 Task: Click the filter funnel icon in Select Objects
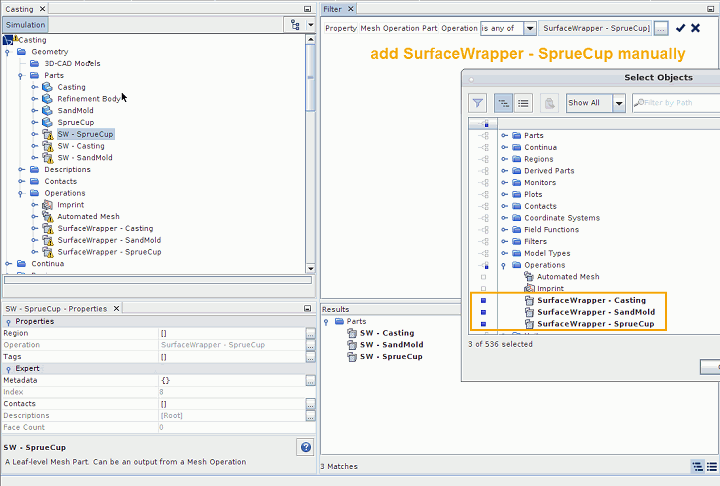tap(478, 103)
